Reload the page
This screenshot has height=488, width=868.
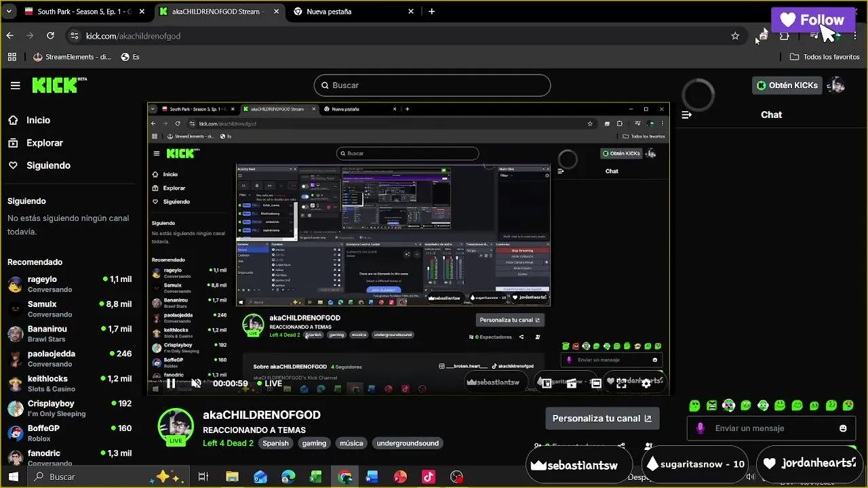point(50,36)
